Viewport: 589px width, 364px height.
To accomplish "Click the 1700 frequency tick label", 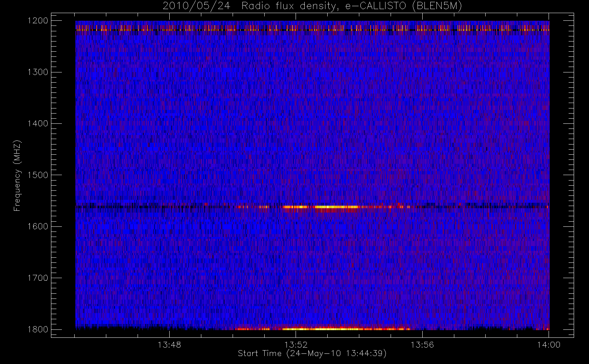I will [x=38, y=278].
